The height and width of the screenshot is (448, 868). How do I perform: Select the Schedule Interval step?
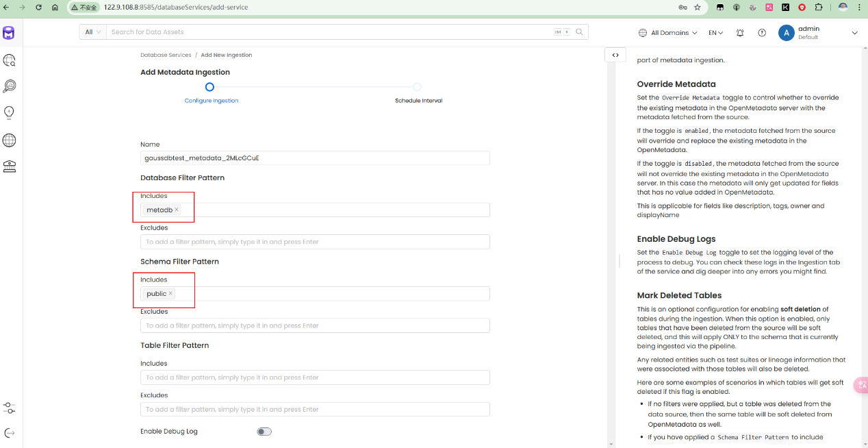coord(417,87)
